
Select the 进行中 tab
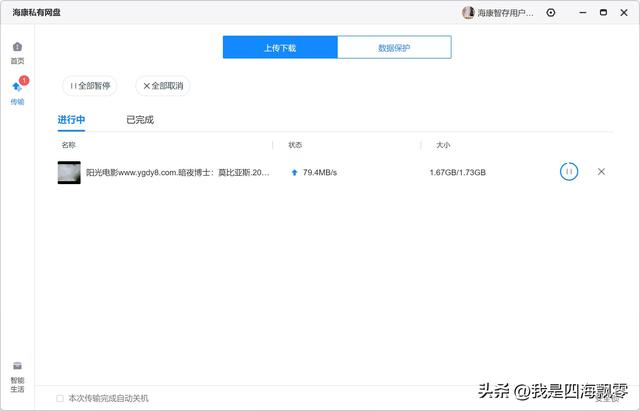click(x=71, y=120)
